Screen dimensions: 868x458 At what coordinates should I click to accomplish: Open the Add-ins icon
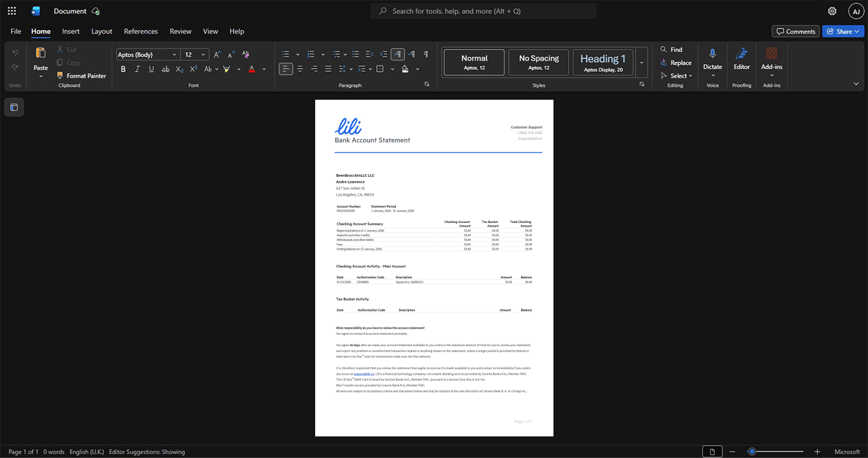point(771,53)
